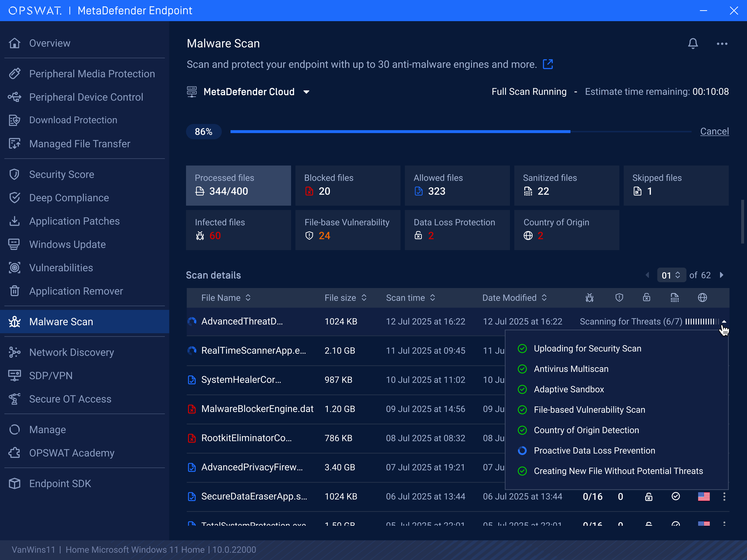Click the scan progress bar

click(461, 131)
